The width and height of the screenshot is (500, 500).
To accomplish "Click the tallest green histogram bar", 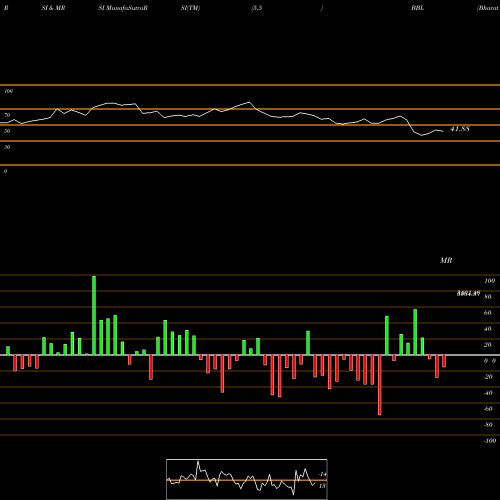I will click(x=94, y=315).
